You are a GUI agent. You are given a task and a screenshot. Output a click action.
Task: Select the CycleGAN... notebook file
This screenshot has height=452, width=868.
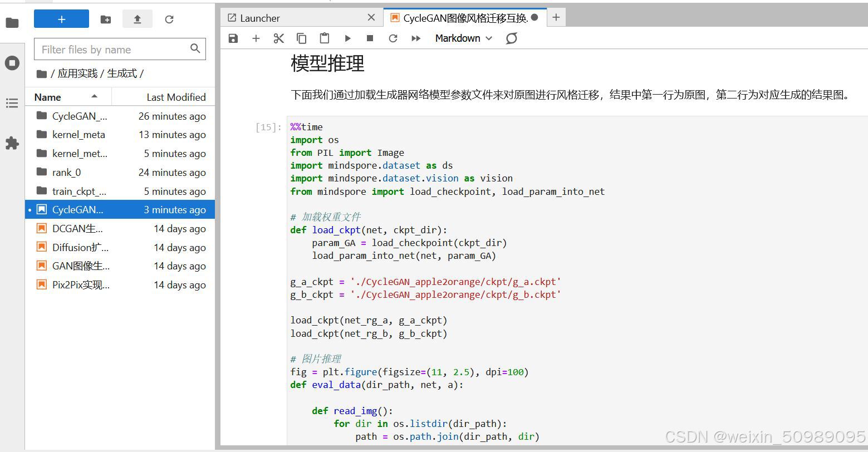(120, 210)
